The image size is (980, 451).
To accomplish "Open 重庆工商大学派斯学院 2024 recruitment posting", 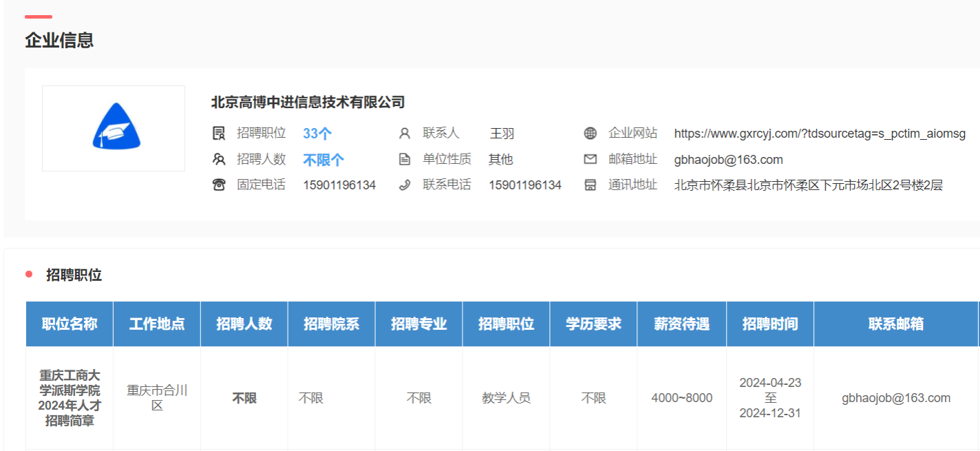I will tap(70, 398).
